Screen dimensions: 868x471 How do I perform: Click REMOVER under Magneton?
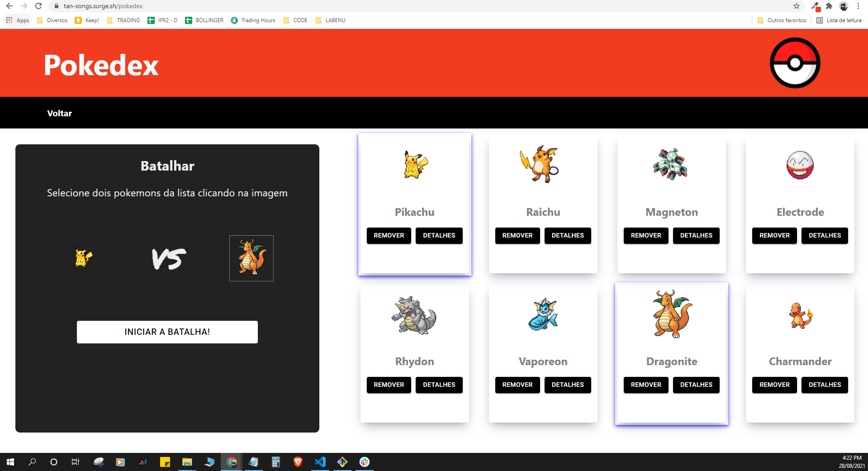tap(645, 235)
